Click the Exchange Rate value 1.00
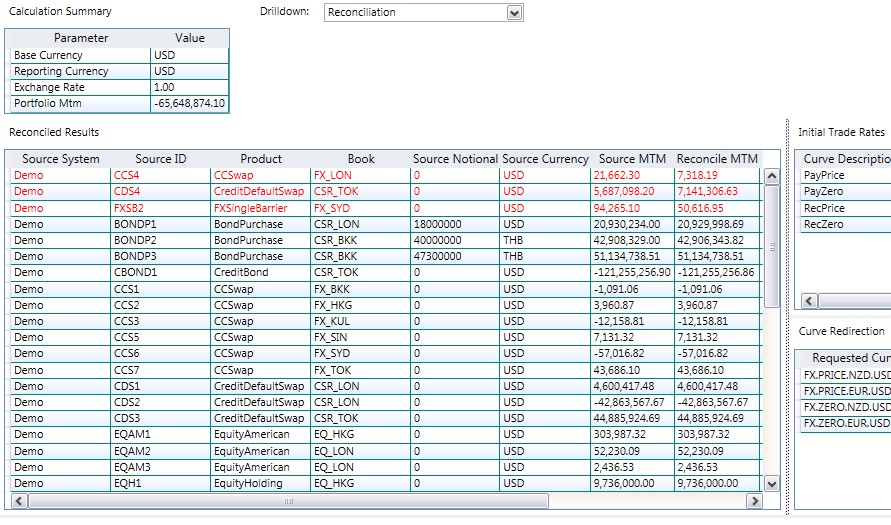This screenshot has width=891, height=525. pos(189,88)
